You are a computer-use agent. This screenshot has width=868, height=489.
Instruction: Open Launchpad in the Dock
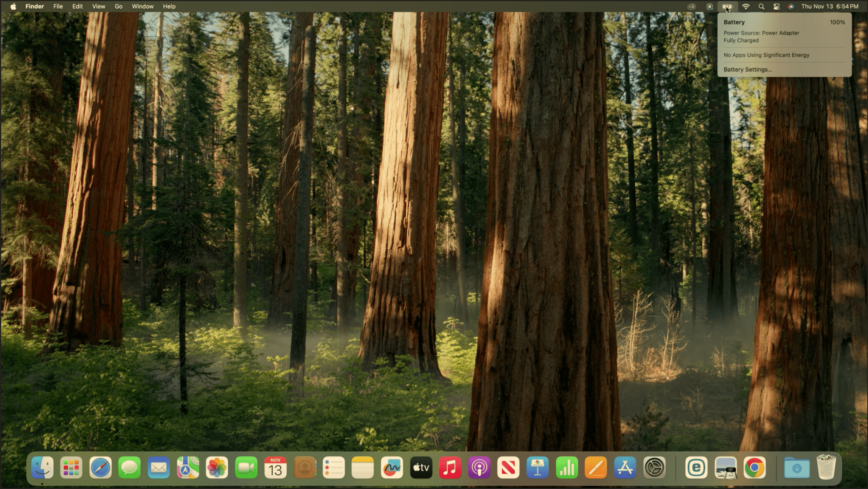(71, 468)
